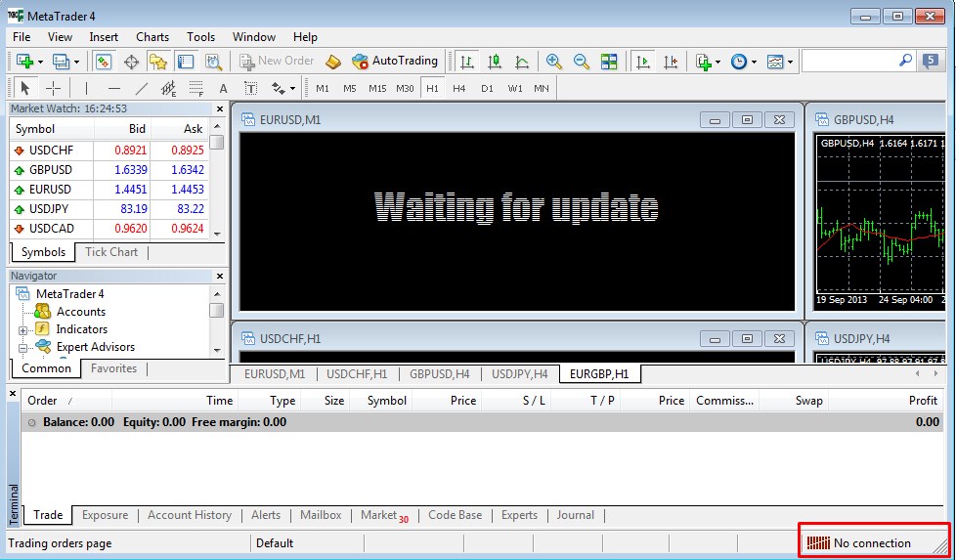This screenshot has width=956, height=560.
Task: Select the Equidistant Channel tool
Action: (169, 88)
